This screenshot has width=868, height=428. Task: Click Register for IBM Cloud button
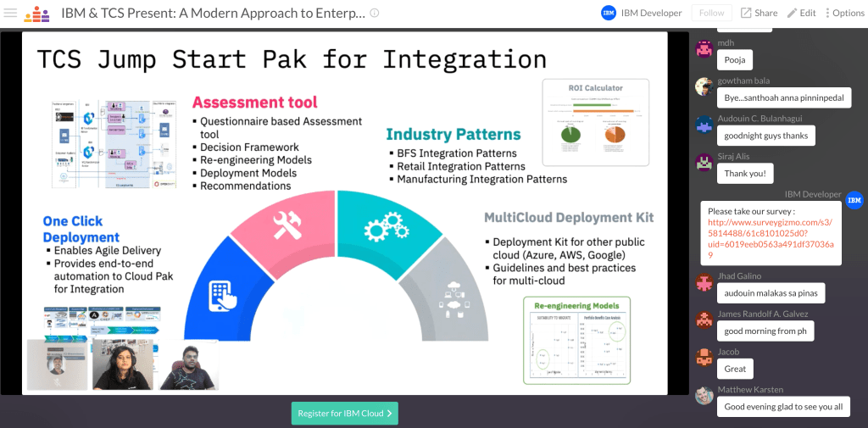(344, 414)
